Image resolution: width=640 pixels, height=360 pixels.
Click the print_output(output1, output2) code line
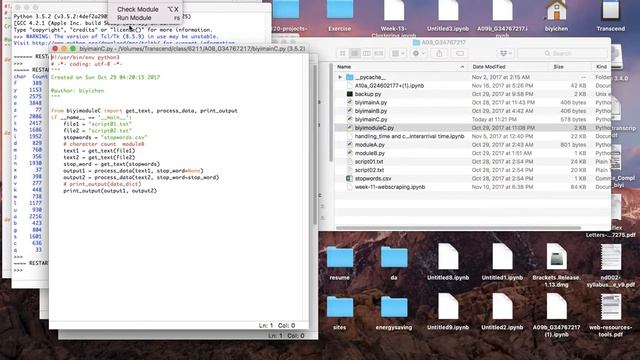[x=110, y=191]
